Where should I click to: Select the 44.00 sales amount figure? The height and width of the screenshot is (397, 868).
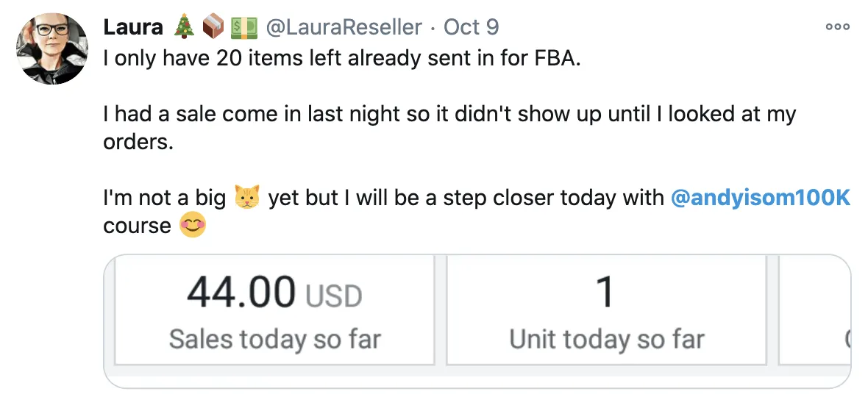(x=241, y=293)
